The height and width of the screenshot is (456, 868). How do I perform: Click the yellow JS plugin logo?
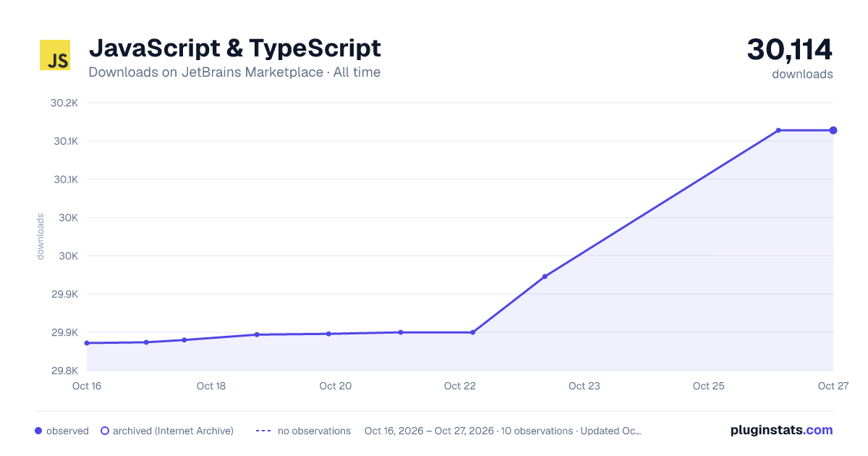55,55
